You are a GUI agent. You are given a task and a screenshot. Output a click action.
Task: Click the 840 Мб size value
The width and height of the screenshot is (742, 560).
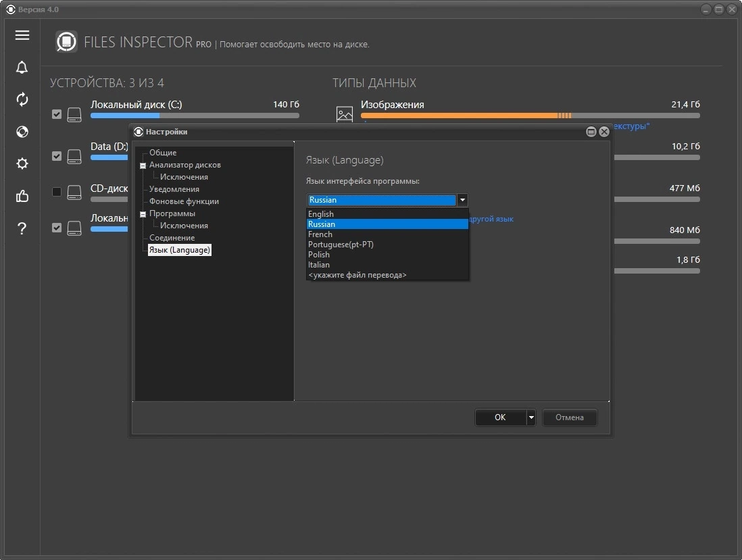(685, 230)
